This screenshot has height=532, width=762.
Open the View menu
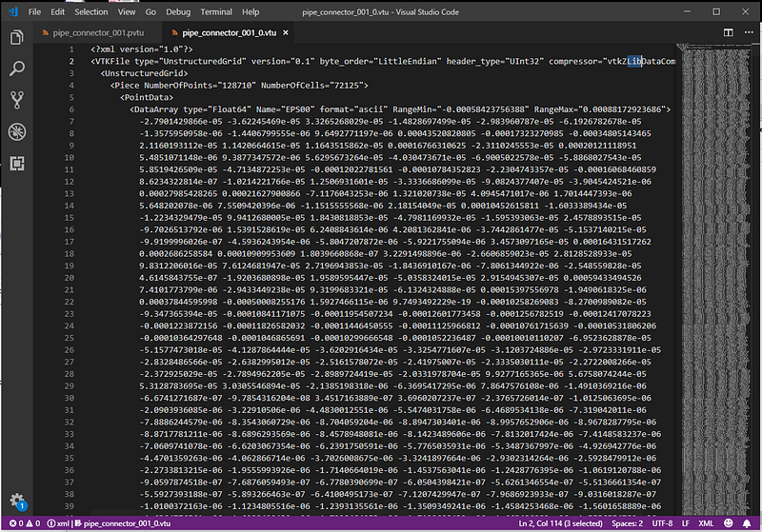coord(127,11)
